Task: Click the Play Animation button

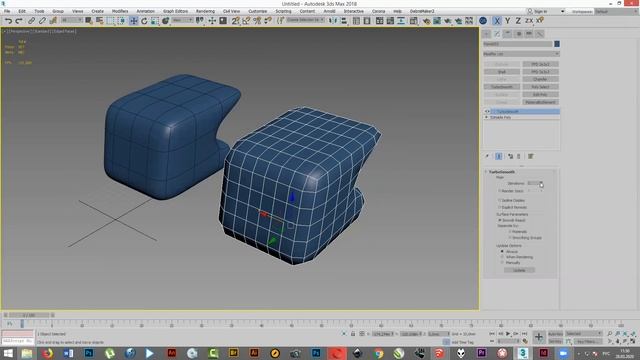Action: pos(508,334)
